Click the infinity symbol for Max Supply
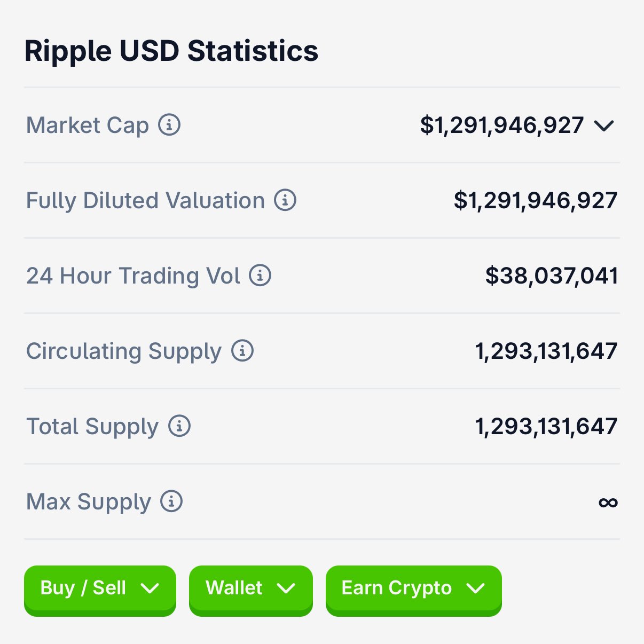The image size is (644, 644). (x=608, y=502)
